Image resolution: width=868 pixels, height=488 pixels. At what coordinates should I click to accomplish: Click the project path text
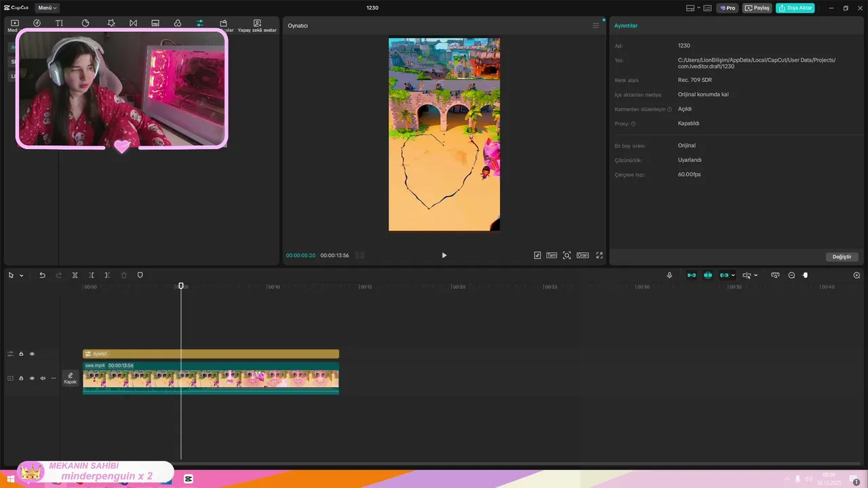point(757,63)
